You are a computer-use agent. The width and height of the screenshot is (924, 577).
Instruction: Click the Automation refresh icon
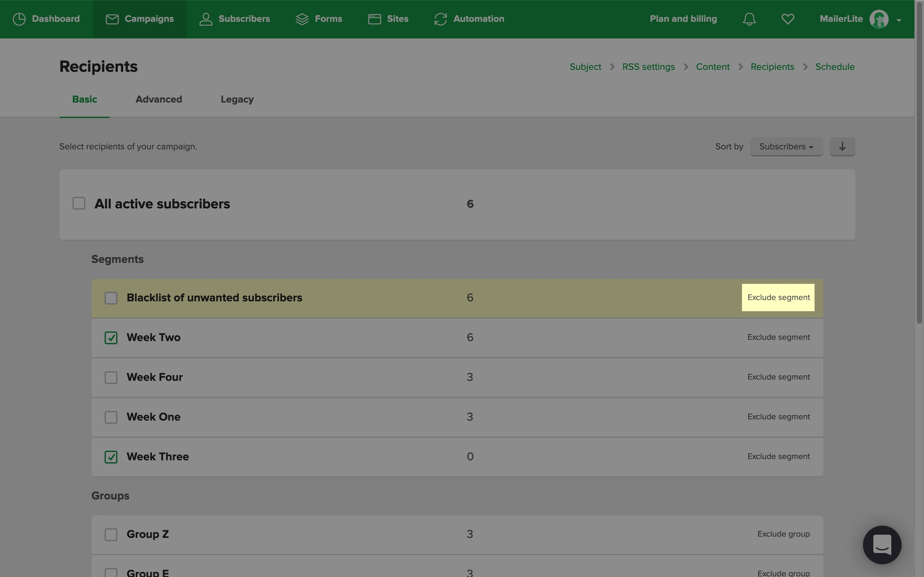pyautogui.click(x=440, y=19)
